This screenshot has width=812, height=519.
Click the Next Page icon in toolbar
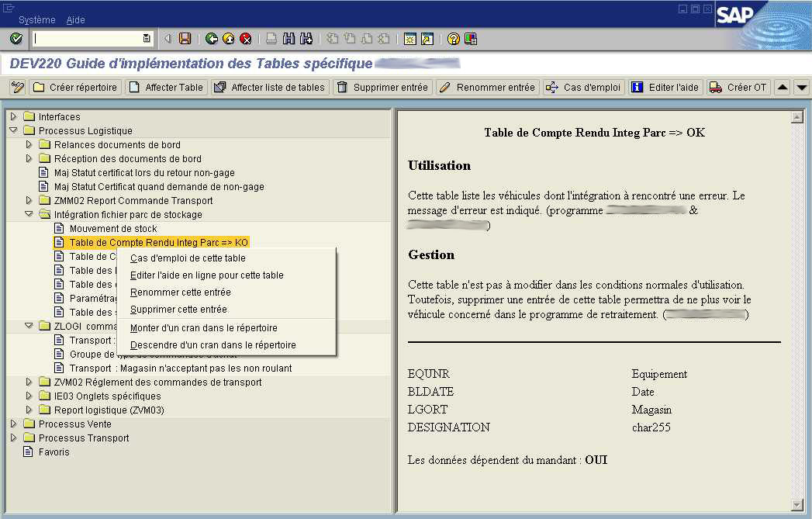(x=367, y=39)
